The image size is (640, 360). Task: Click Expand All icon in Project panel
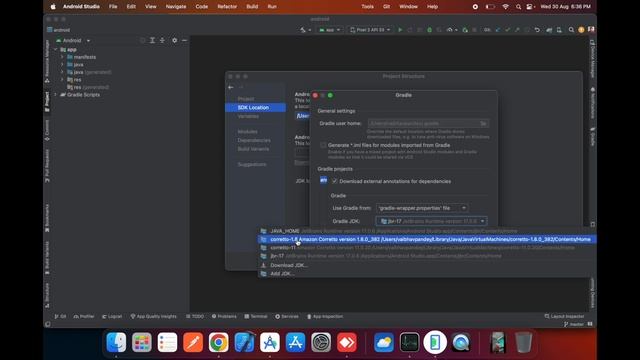pyautogui.click(x=152, y=40)
